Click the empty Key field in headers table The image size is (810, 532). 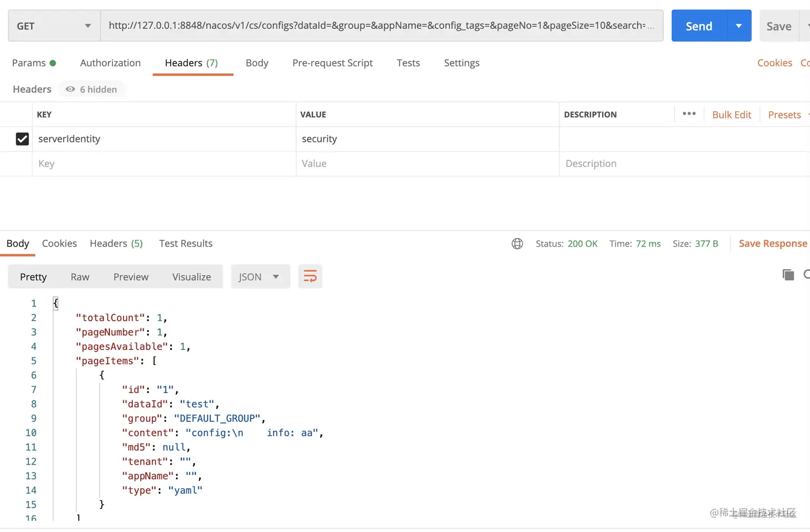click(161, 164)
